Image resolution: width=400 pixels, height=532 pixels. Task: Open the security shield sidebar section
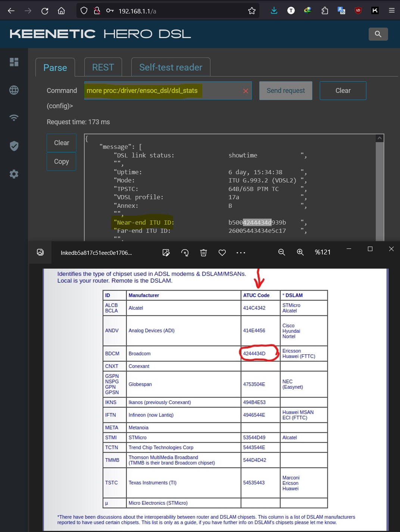[x=14, y=146]
